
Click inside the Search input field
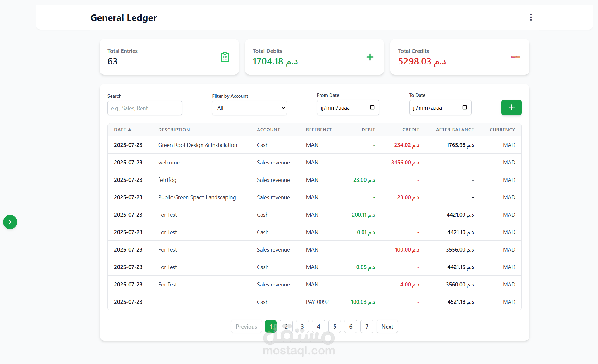click(145, 108)
